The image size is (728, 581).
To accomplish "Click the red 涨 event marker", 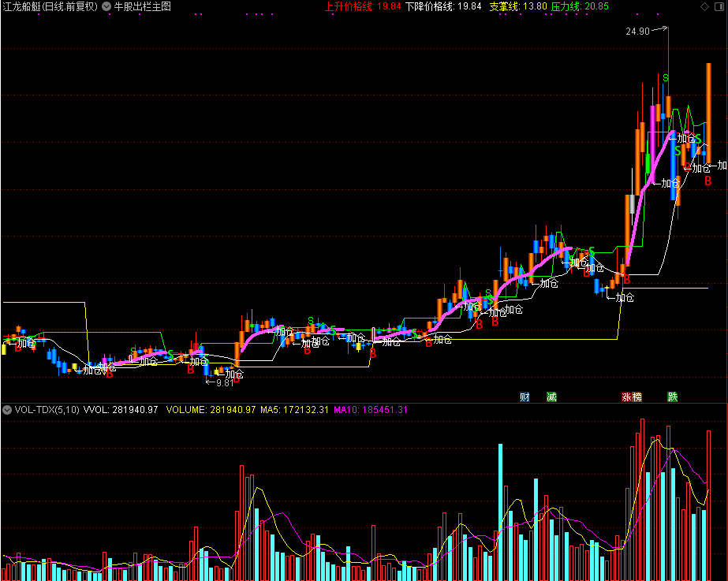I will coord(626,397).
